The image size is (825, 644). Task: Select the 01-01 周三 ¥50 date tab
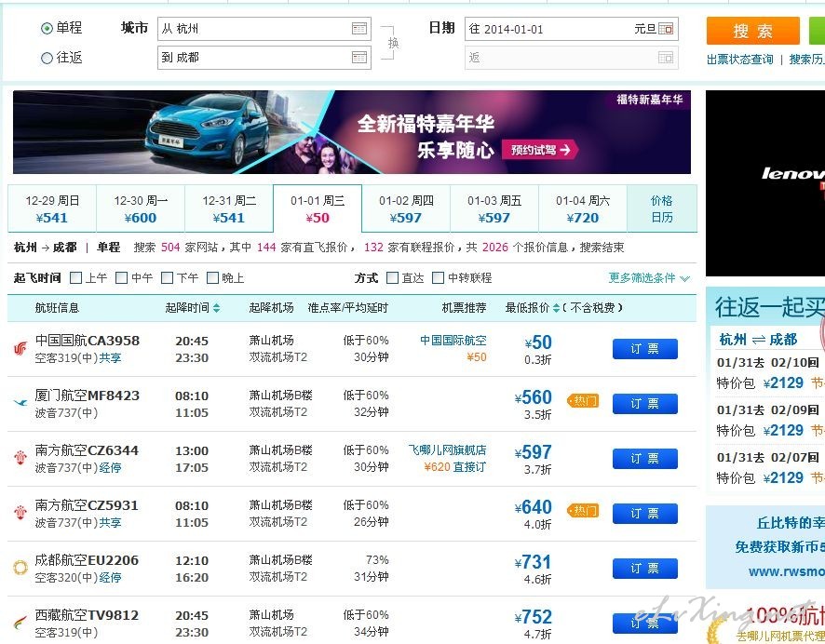318,208
